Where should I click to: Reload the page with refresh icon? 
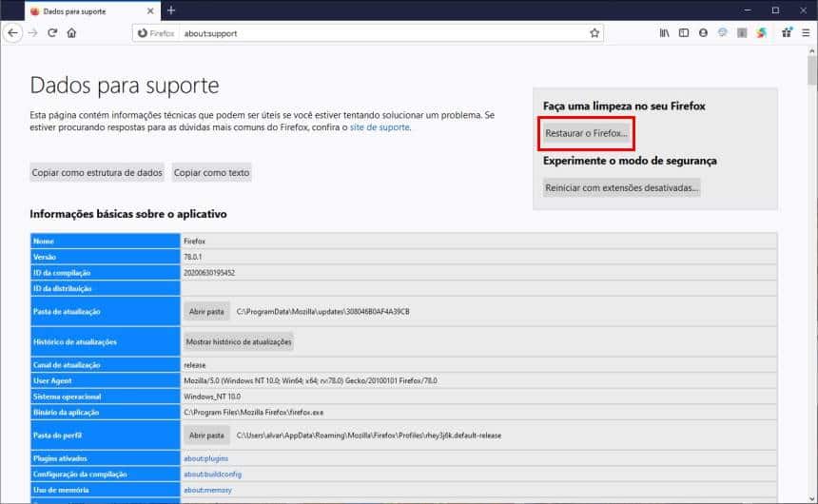tap(52, 33)
